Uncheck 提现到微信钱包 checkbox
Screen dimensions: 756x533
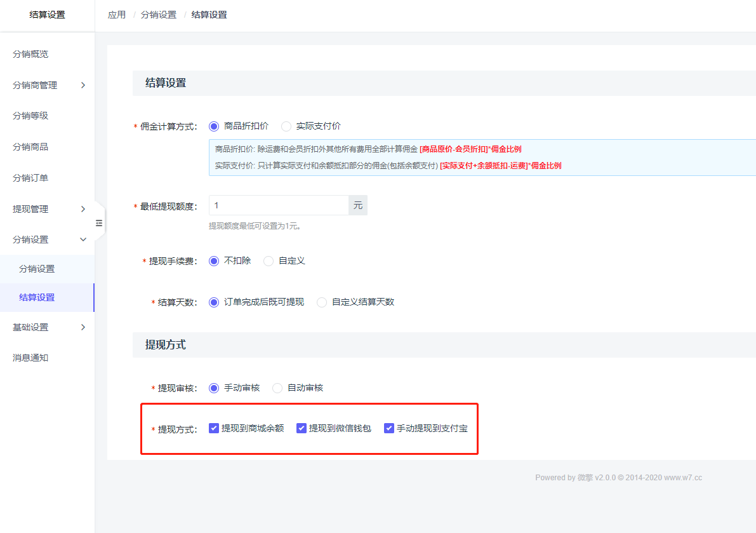(x=302, y=428)
